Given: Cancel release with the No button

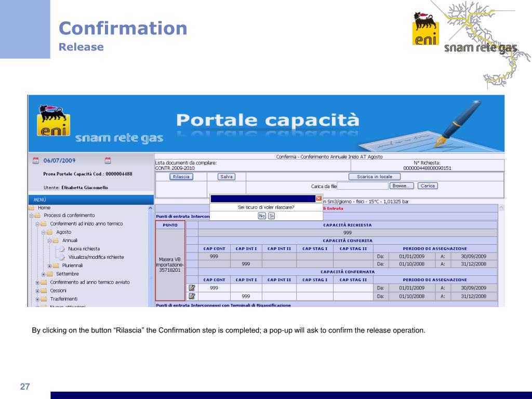Looking at the screenshot, I should pyautogui.click(x=262, y=216).
